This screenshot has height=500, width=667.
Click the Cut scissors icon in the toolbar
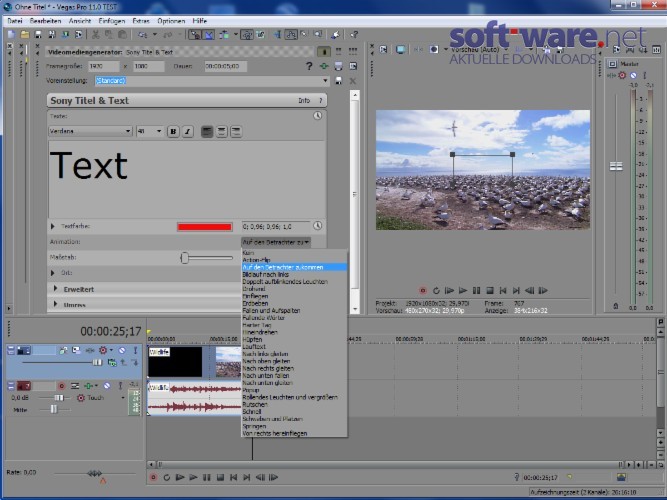tap(96, 34)
